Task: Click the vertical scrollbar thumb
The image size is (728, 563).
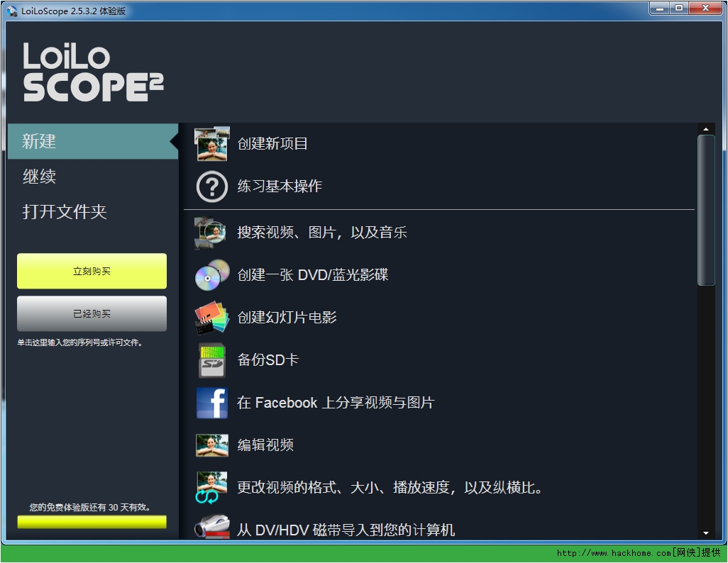Action: [x=706, y=211]
